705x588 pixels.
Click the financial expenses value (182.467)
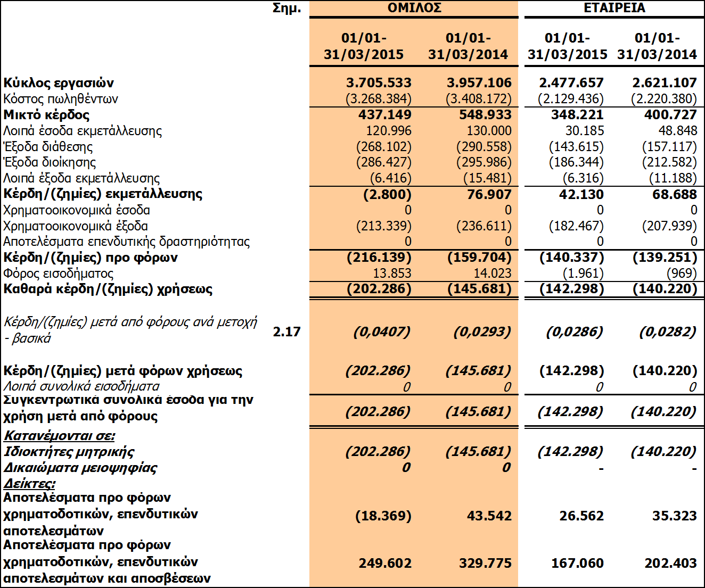click(576, 226)
